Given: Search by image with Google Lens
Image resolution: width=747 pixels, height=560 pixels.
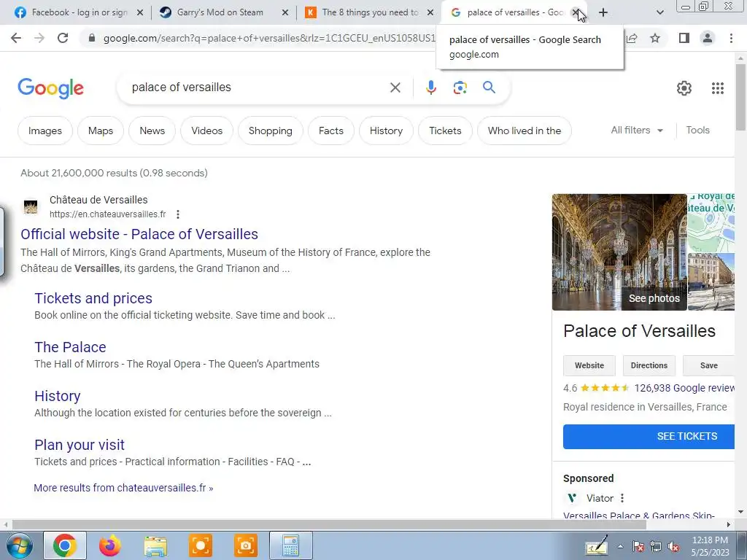Looking at the screenshot, I should point(460,87).
